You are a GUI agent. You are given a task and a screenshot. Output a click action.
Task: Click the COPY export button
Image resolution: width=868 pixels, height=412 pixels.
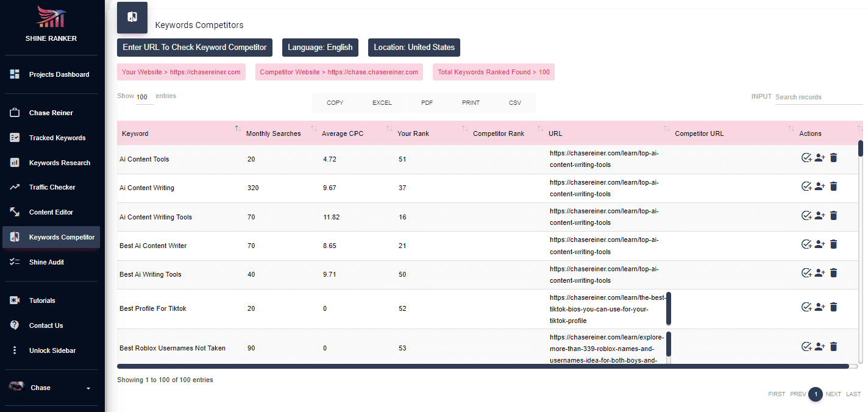(x=335, y=103)
